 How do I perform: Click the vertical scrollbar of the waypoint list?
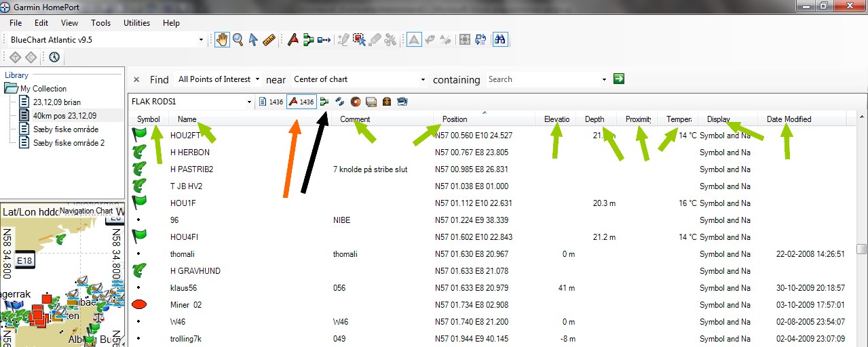(861, 249)
